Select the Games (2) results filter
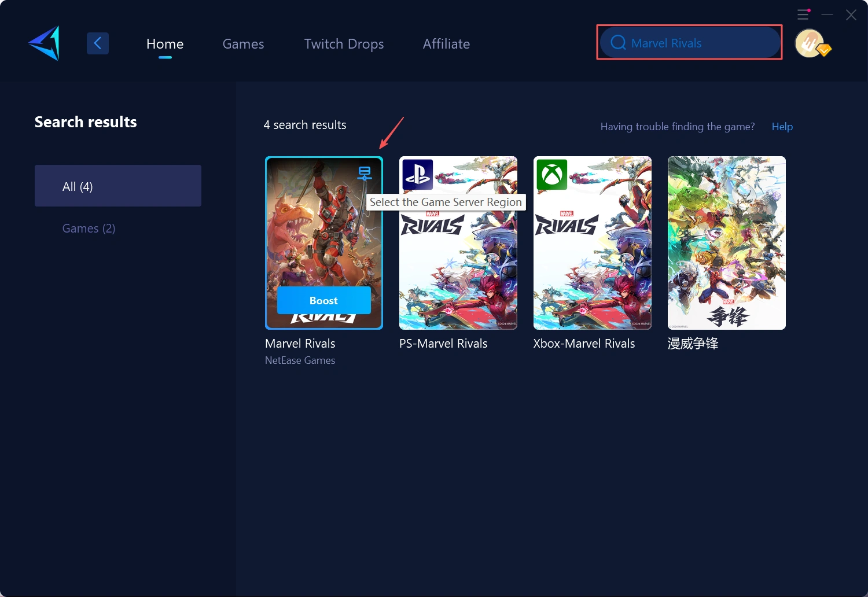Screen dimensions: 868x597 pos(89,228)
